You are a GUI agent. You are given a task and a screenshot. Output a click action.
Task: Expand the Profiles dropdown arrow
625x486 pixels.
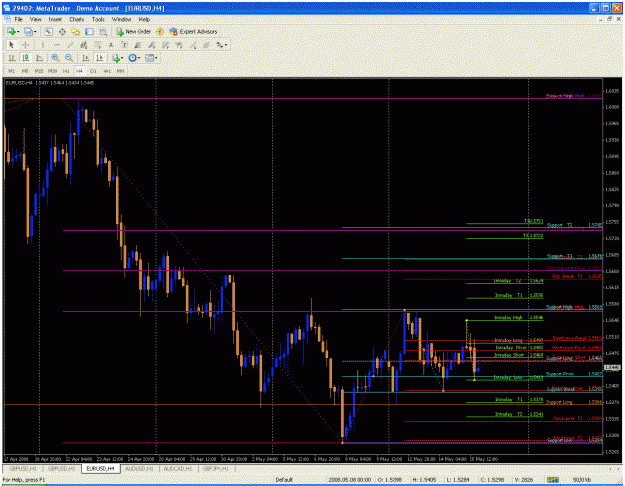click(x=35, y=31)
